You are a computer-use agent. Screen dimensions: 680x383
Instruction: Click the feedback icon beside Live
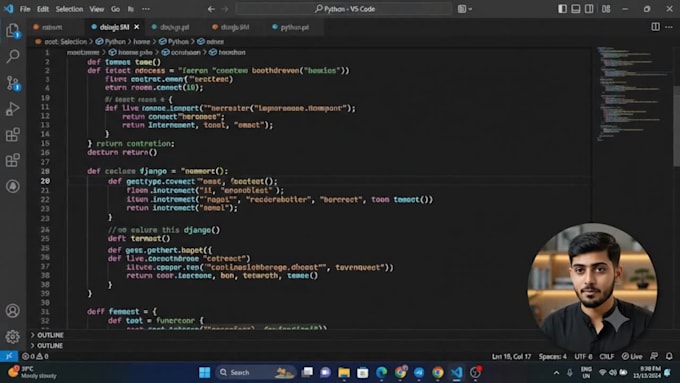point(654,356)
